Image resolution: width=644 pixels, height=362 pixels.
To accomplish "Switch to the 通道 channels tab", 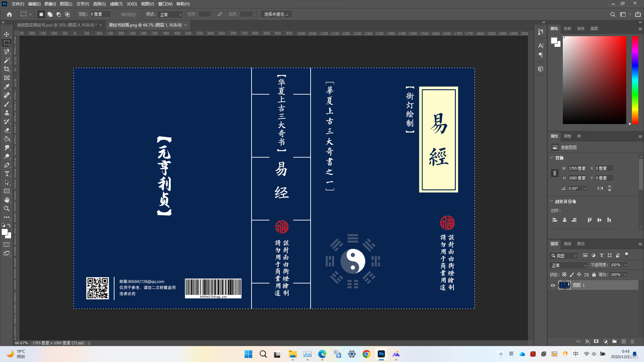I will click(x=568, y=244).
